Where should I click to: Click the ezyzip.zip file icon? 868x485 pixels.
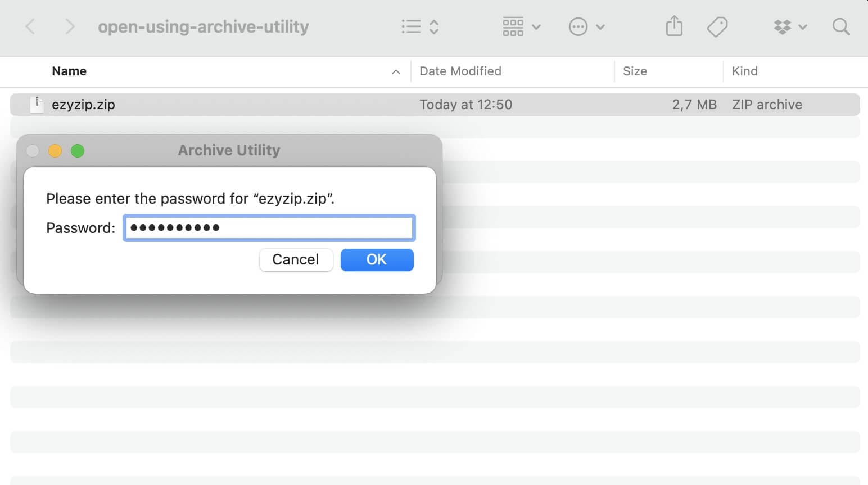[x=37, y=104]
